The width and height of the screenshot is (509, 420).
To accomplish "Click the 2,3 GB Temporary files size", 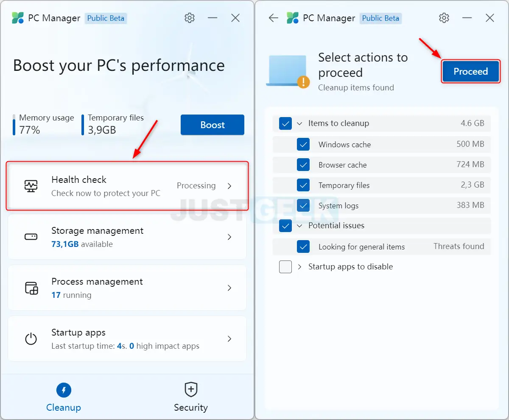I will [472, 185].
